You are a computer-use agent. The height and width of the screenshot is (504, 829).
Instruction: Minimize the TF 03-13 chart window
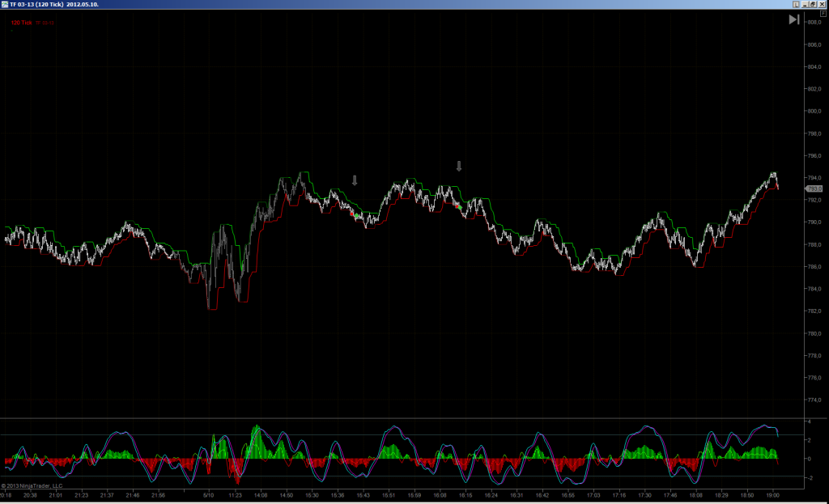806,4
